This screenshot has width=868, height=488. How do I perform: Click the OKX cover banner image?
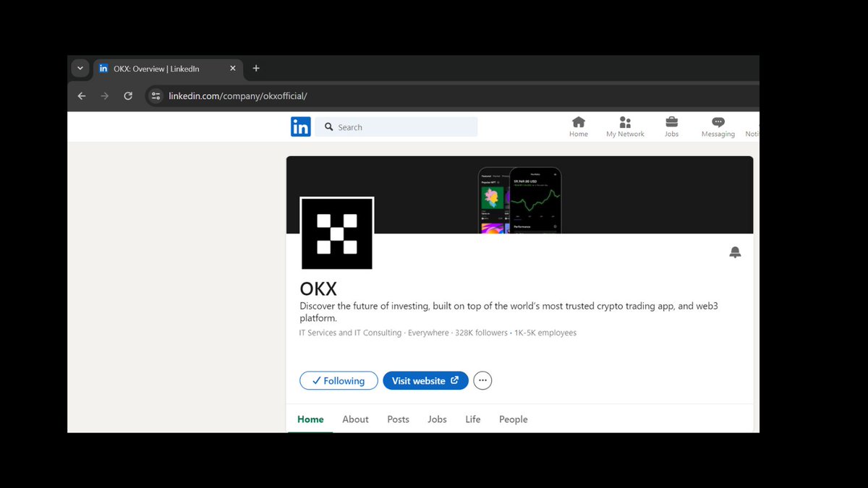[x=519, y=194]
